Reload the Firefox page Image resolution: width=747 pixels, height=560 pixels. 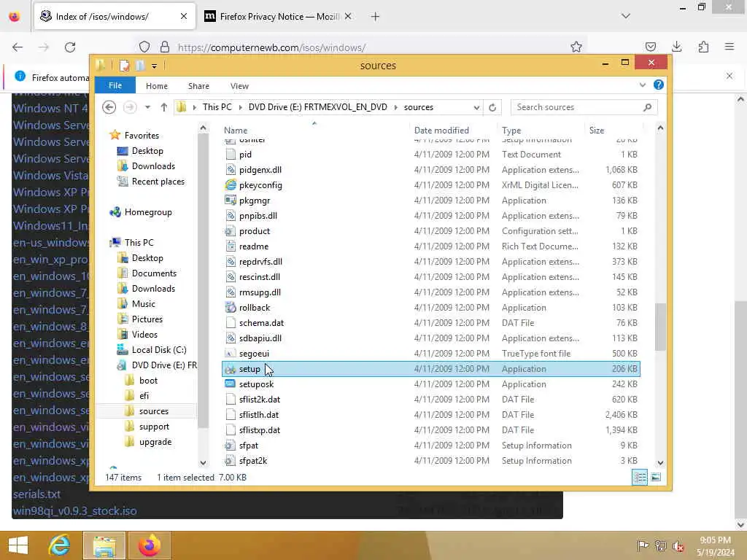(x=70, y=47)
